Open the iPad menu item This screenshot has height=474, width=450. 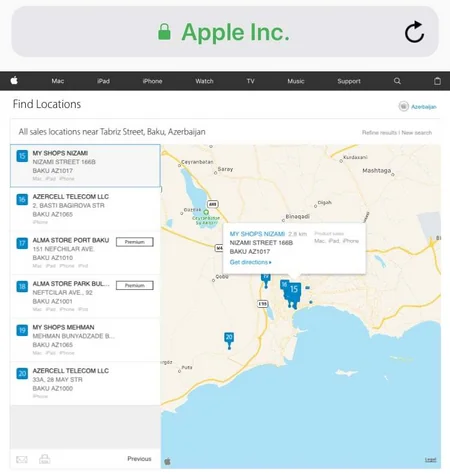tap(103, 81)
